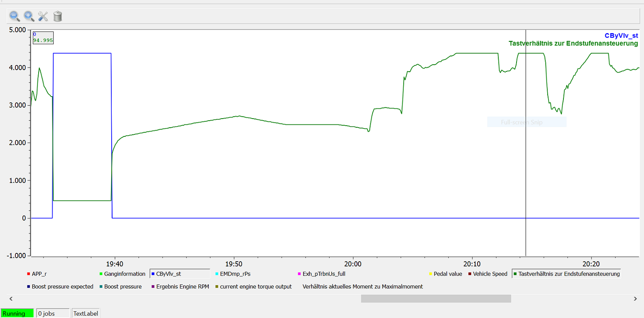Click the blue CByVlv_st plot title
Screen dimensions: 644x318
point(621,36)
